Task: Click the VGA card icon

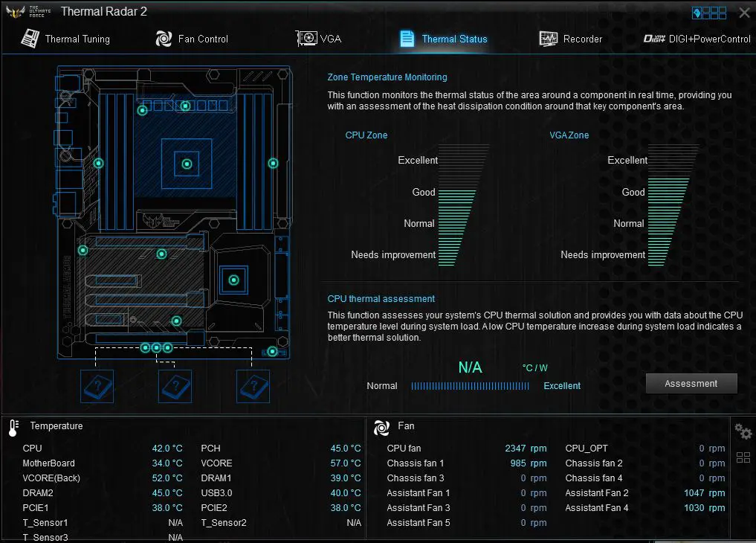Action: pyautogui.click(x=306, y=38)
